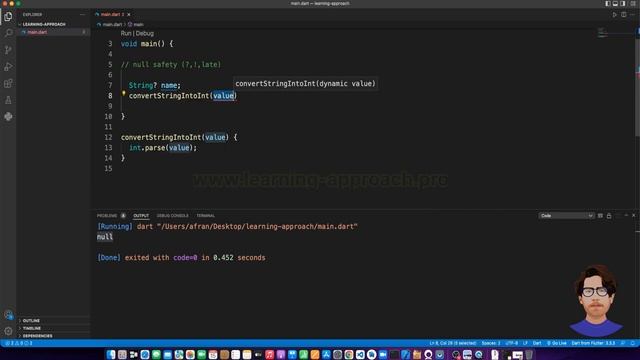Click the null safety comment line
The width and height of the screenshot is (640, 360).
point(171,64)
